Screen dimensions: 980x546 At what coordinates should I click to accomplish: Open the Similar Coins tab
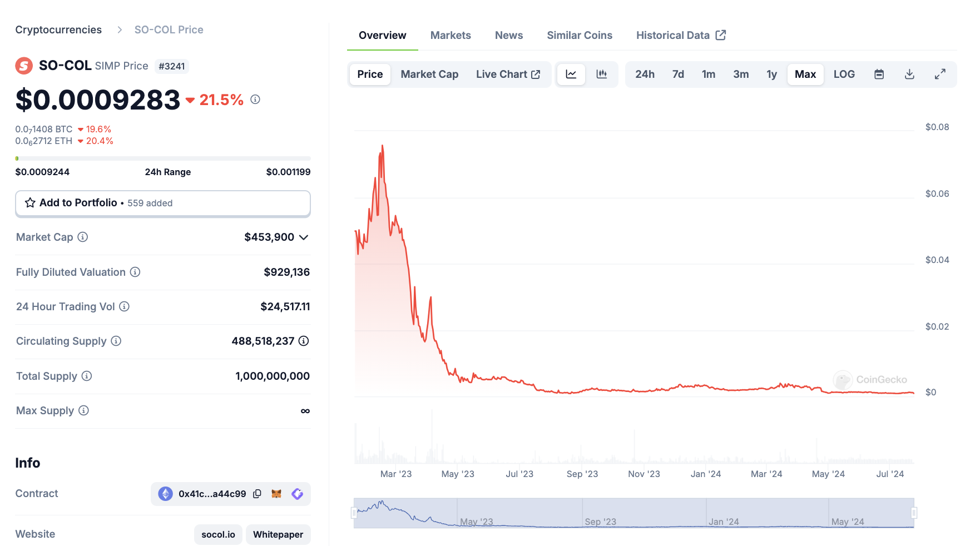pos(580,35)
